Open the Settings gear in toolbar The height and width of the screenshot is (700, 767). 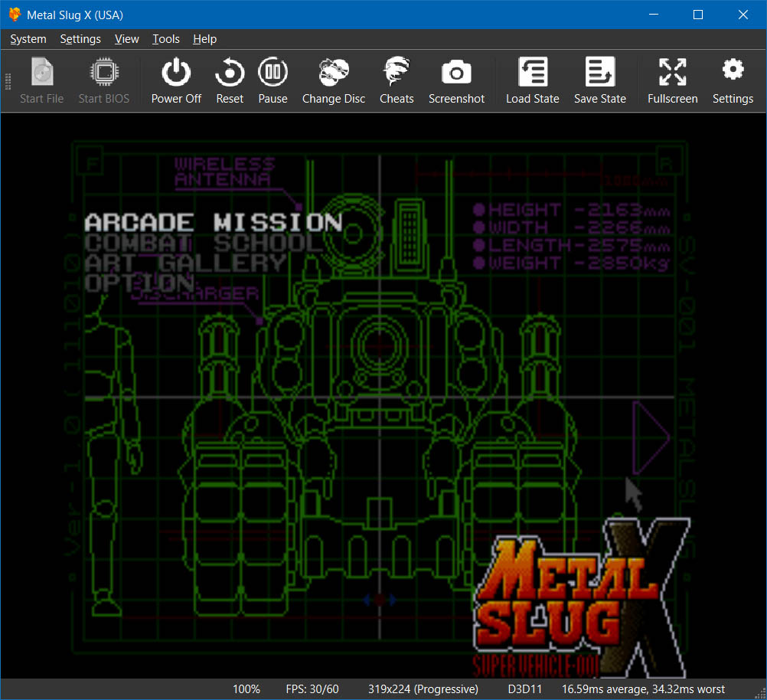pos(733,80)
